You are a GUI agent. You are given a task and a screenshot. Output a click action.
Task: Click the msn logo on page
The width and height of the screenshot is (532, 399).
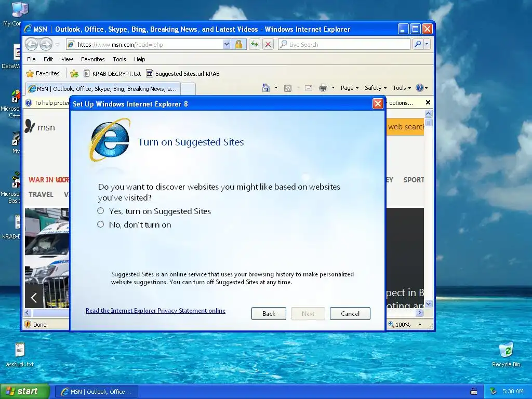(40, 127)
